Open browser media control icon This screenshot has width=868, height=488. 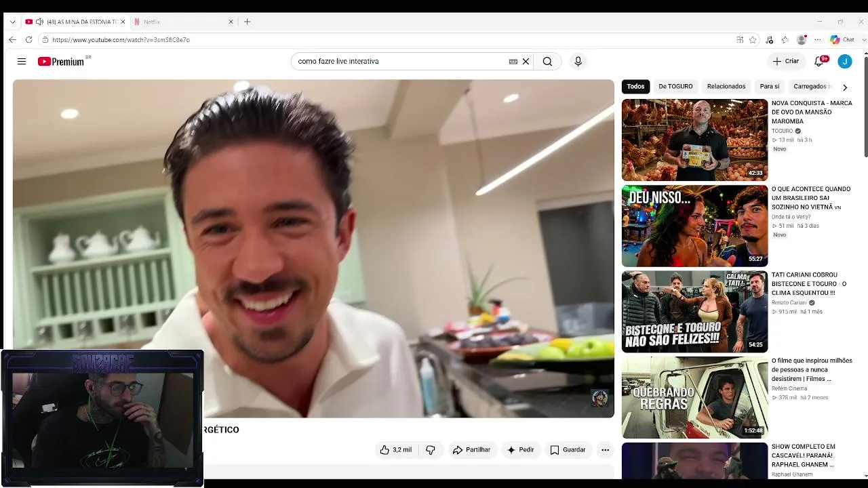[x=769, y=40]
